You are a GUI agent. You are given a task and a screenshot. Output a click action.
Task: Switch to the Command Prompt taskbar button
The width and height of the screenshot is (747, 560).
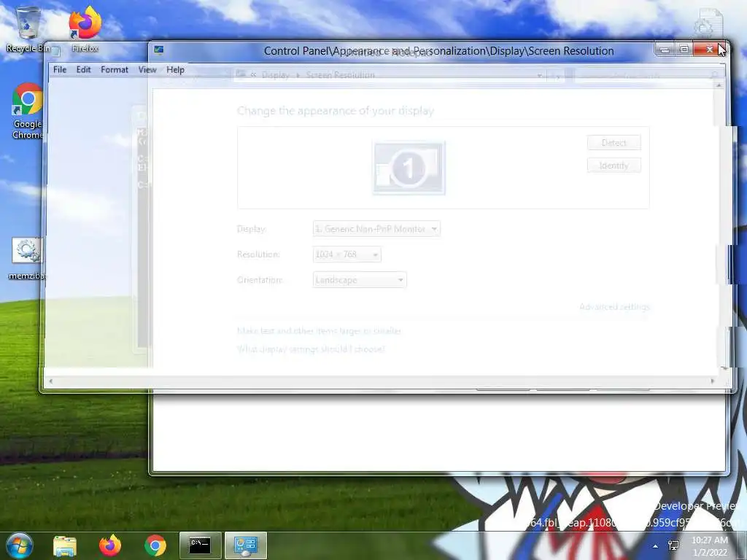(200, 545)
